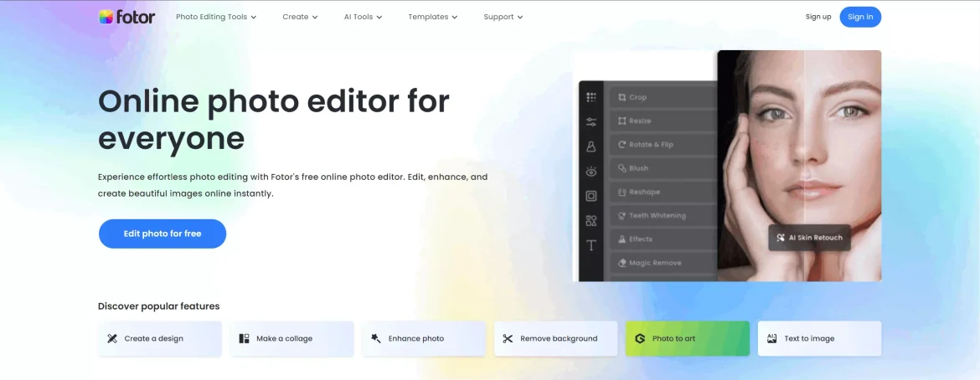Choose Reshape in editor panel
980x380 pixels.
click(663, 192)
